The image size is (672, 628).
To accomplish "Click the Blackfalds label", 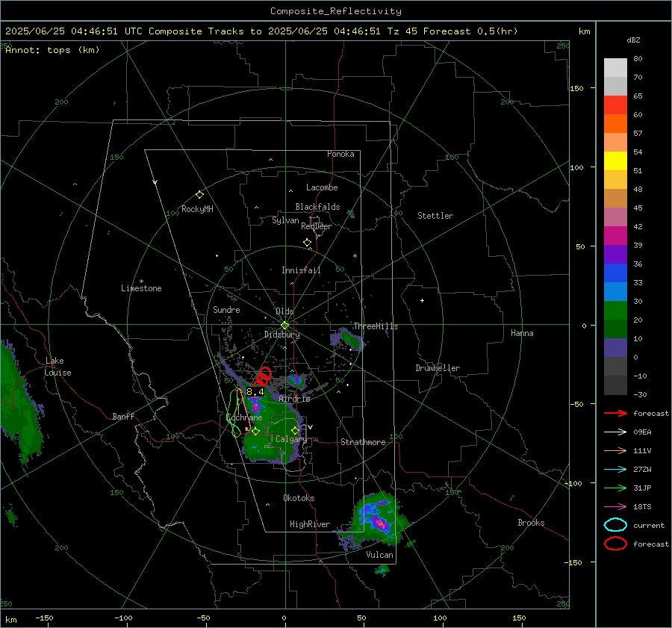I will [x=317, y=207].
